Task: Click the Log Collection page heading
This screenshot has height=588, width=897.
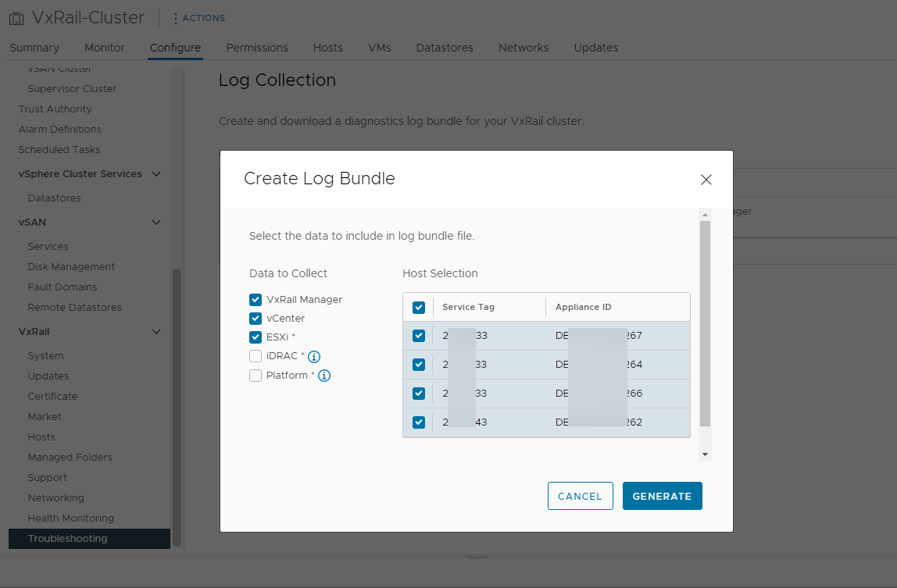Action: click(x=277, y=80)
